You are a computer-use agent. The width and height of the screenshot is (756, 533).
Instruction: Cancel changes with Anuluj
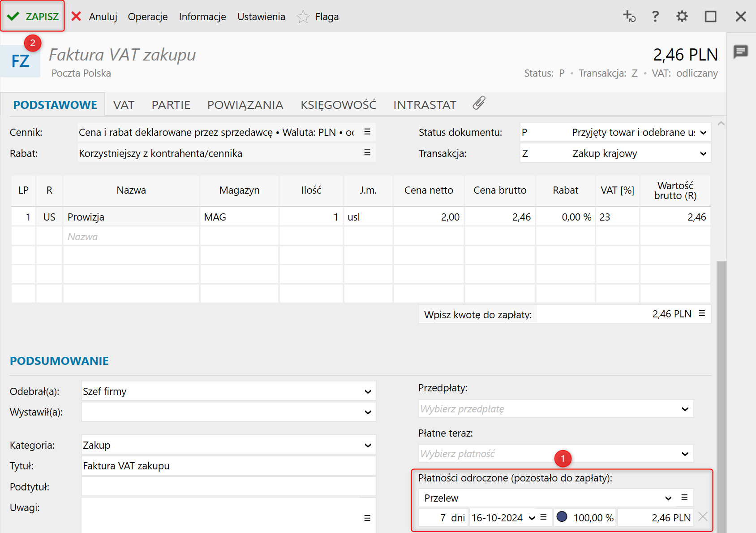(94, 17)
